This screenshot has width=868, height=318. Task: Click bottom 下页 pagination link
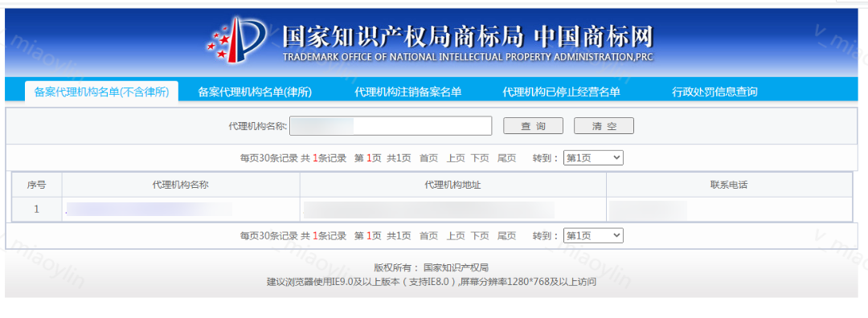[x=480, y=236]
